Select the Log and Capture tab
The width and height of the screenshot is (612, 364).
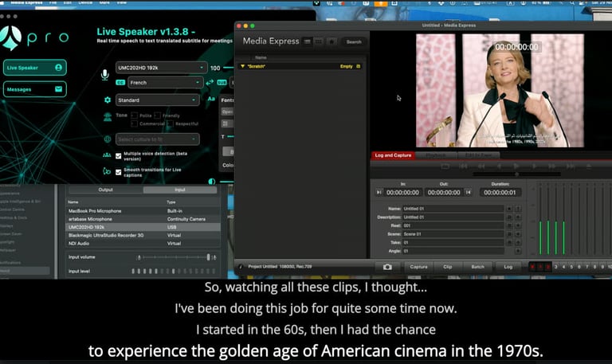(x=393, y=155)
